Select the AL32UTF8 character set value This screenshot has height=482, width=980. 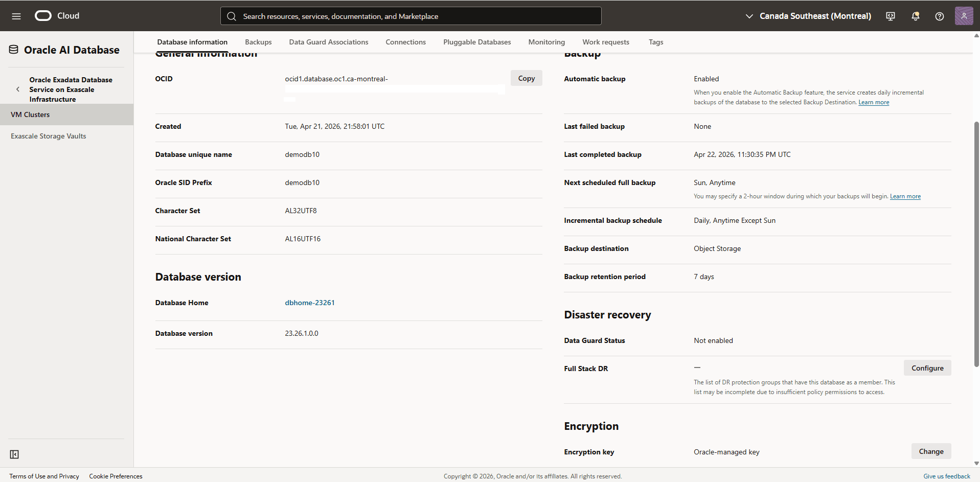pos(301,211)
